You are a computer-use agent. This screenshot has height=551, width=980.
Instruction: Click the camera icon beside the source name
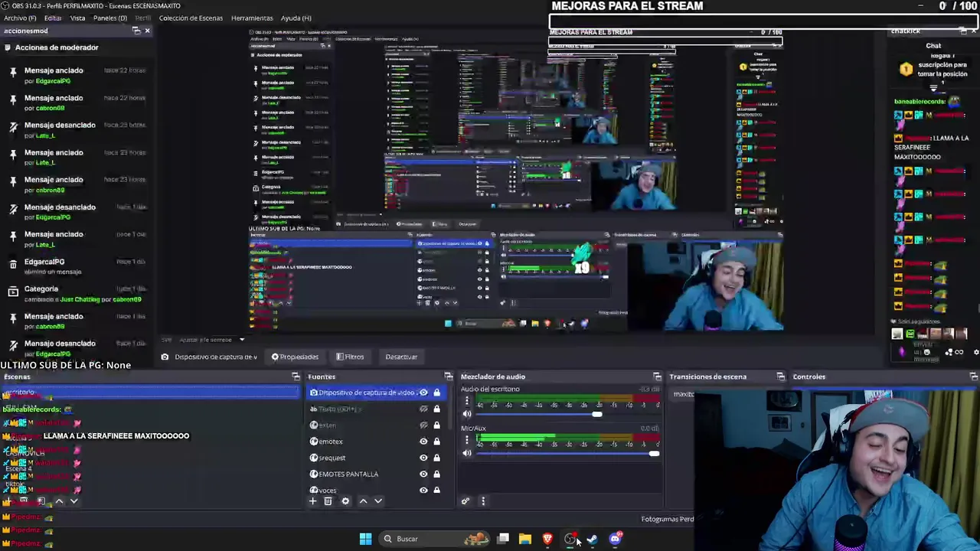click(x=165, y=357)
